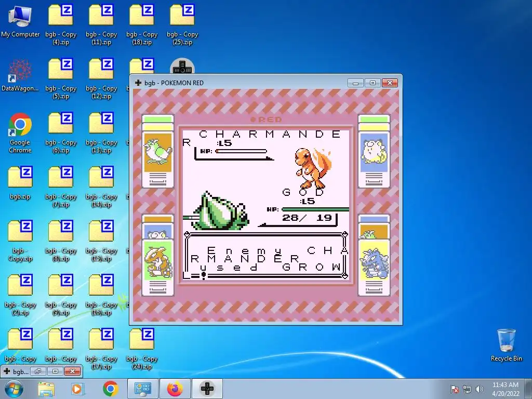Open the My Computer desktop icon
Viewport: 532px width, 399px height.
(x=20, y=21)
